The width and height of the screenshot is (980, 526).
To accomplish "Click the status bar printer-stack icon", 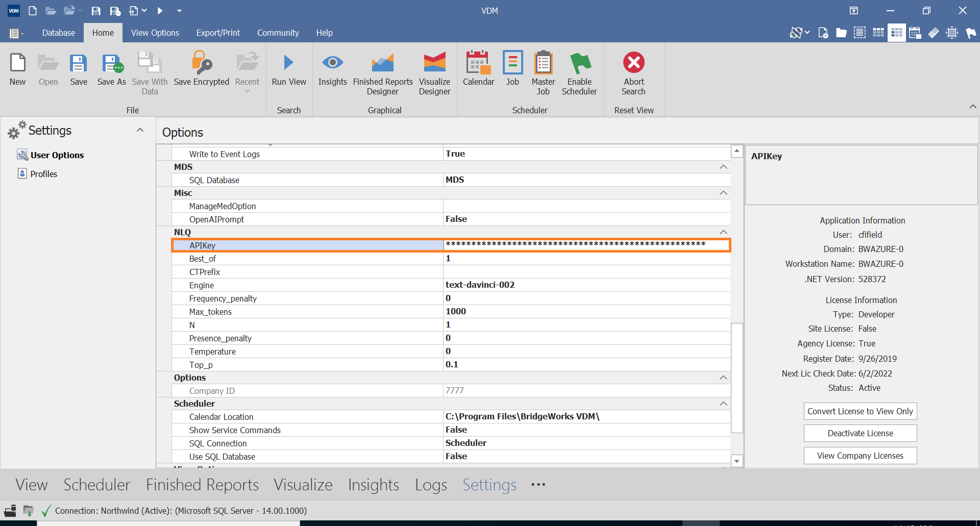I will 10,510.
